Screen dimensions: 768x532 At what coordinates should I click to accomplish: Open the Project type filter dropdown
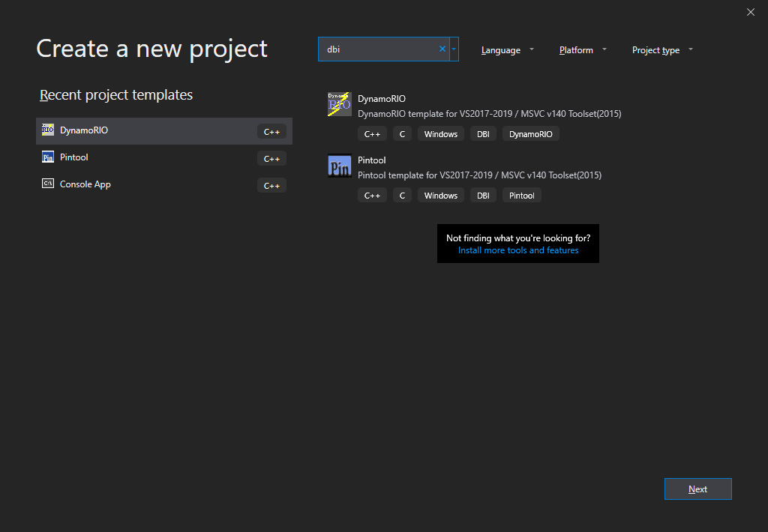click(x=662, y=50)
